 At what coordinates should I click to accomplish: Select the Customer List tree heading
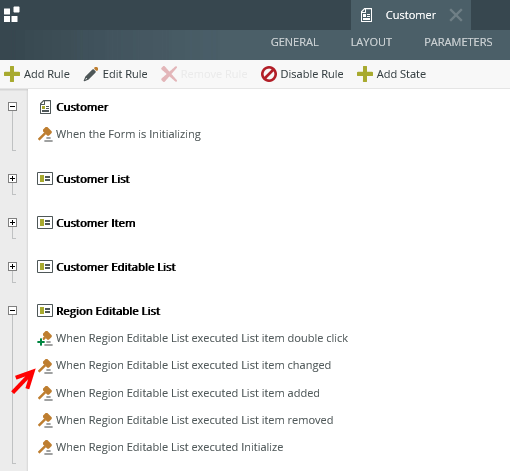click(93, 179)
